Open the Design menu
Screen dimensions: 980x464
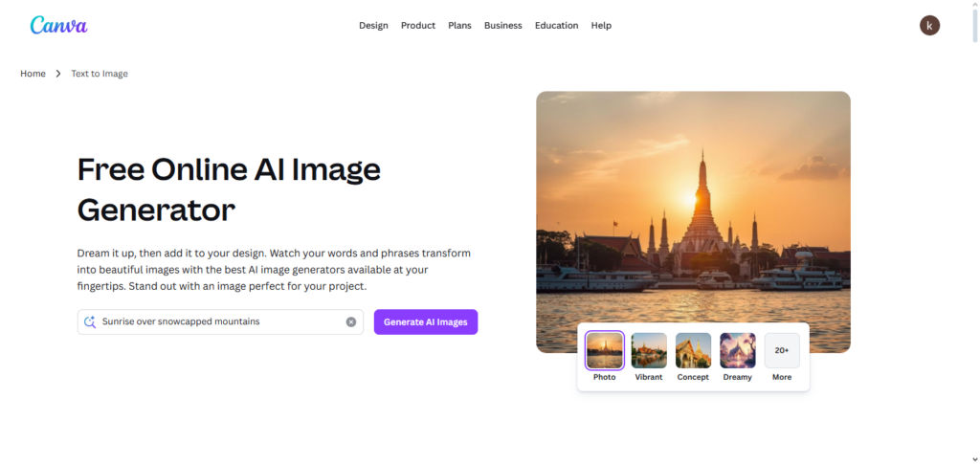pyautogui.click(x=373, y=26)
